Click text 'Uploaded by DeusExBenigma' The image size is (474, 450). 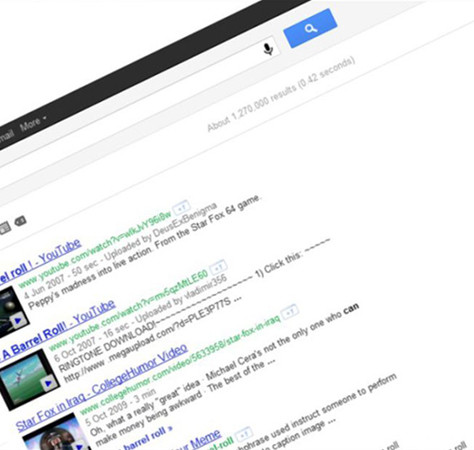coord(161,232)
